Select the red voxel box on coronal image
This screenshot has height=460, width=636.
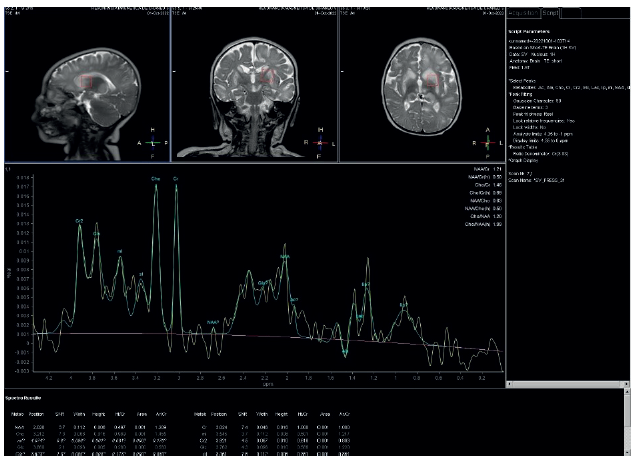coord(269,77)
